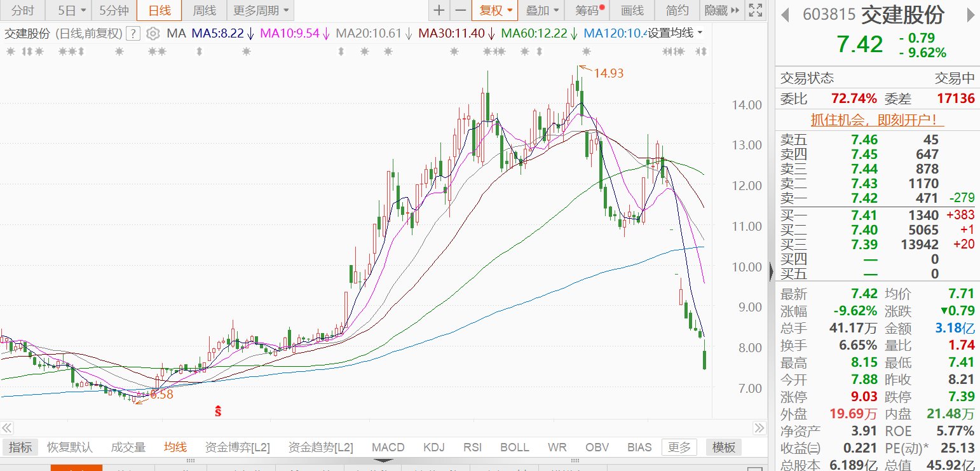Switch to 周线 weekly chart tab
980x471 pixels.
[204, 10]
